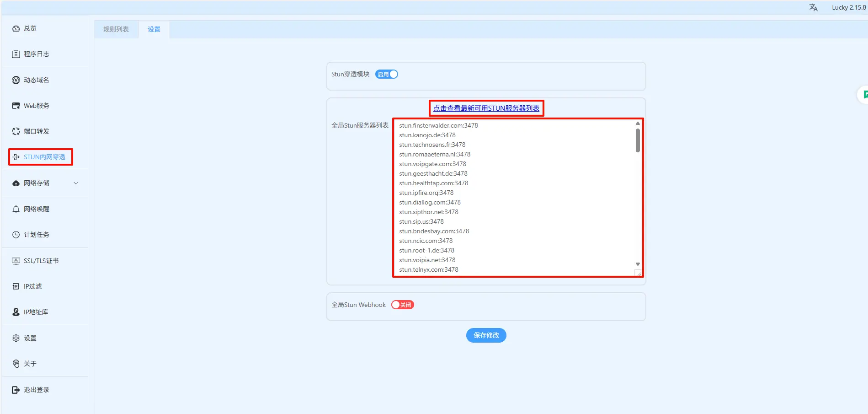The height and width of the screenshot is (414, 868).
Task: Click the stun.romaaeterna.nl:3478 line
Action: pos(435,154)
